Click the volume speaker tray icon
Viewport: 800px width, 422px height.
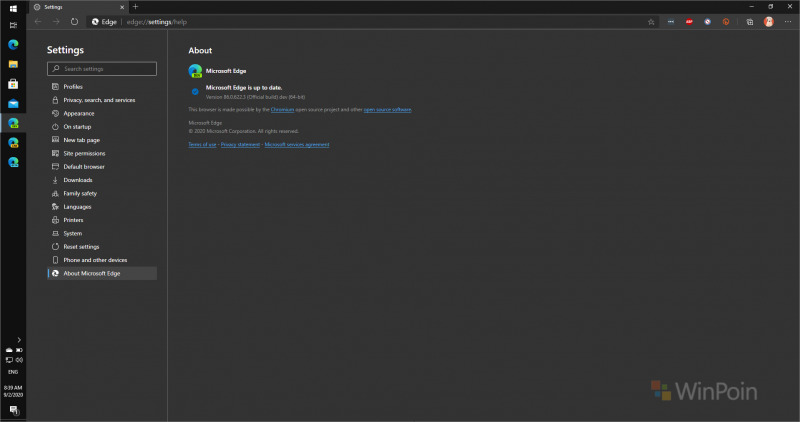(x=19, y=360)
